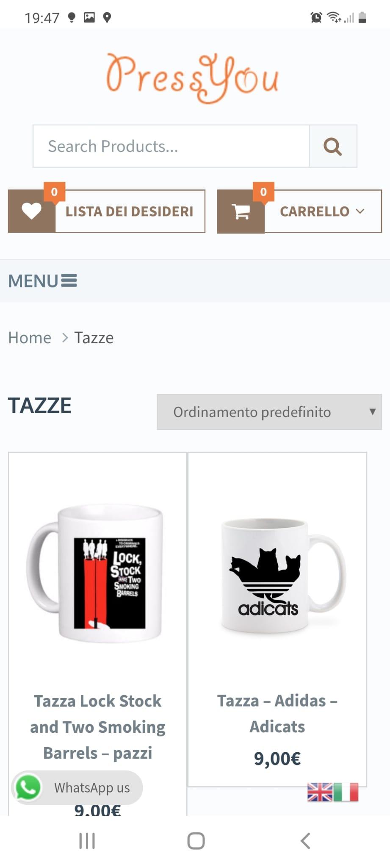Click the Search Products input field

point(171,146)
